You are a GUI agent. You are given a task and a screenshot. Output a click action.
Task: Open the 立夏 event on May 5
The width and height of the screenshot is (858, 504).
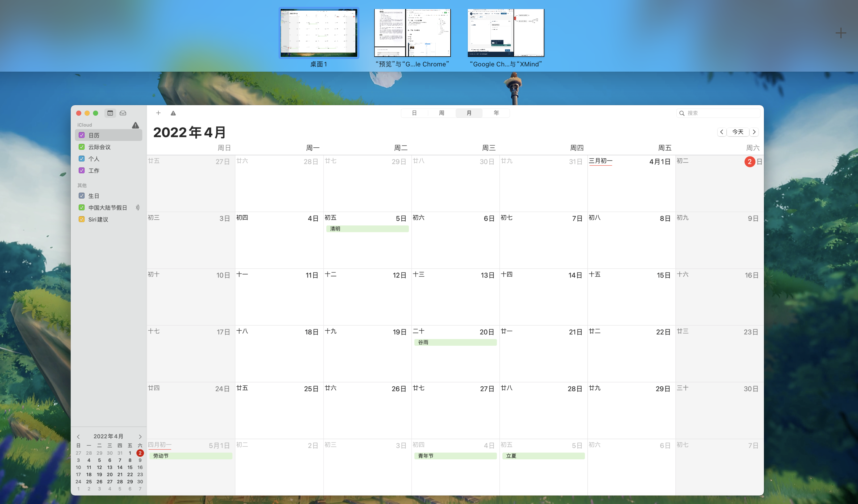coord(544,456)
